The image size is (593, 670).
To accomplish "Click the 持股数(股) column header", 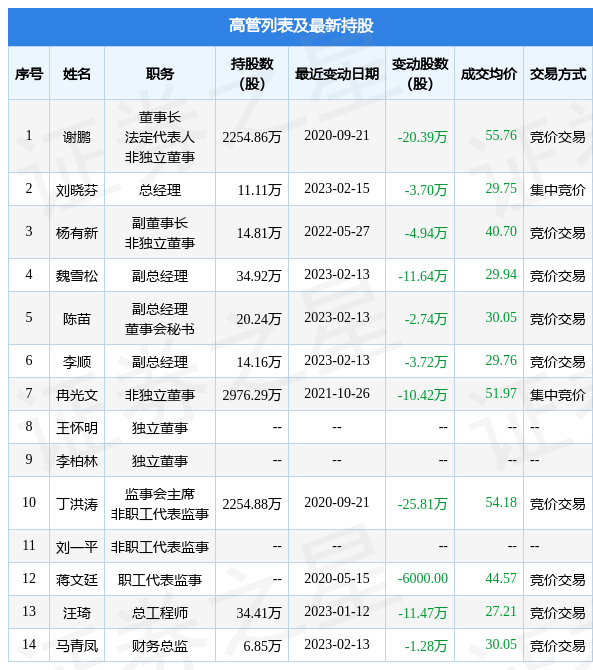I will coord(252,73).
